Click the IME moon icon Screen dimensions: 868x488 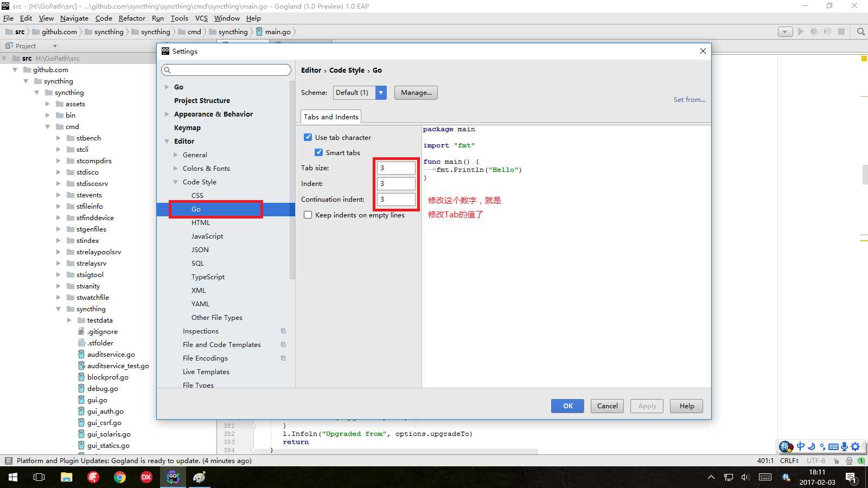coord(812,446)
